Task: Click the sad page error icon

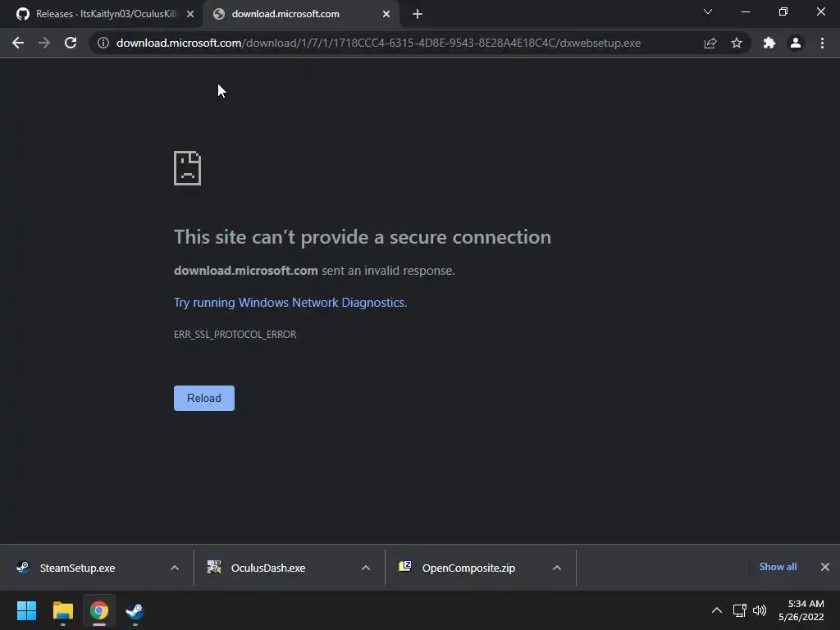Action: point(188,168)
